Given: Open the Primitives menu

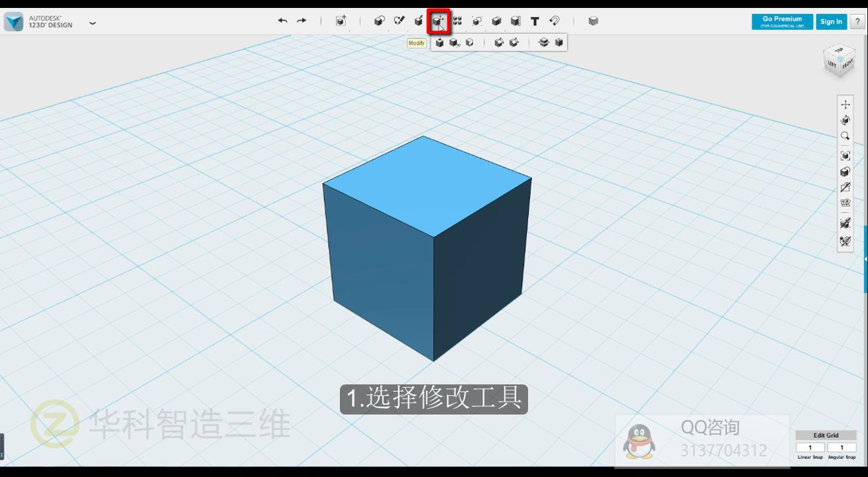Looking at the screenshot, I should click(x=379, y=21).
